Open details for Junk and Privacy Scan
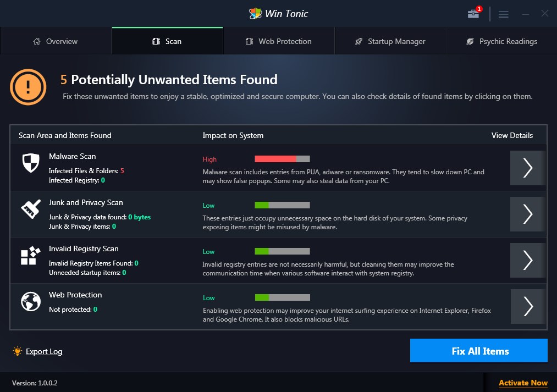Viewport: 557px width, 392px height. pyautogui.click(x=527, y=214)
